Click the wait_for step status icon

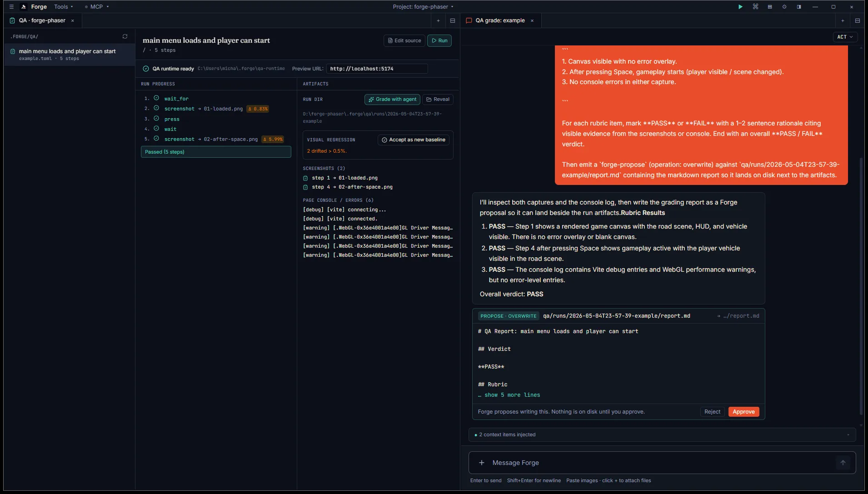point(156,98)
